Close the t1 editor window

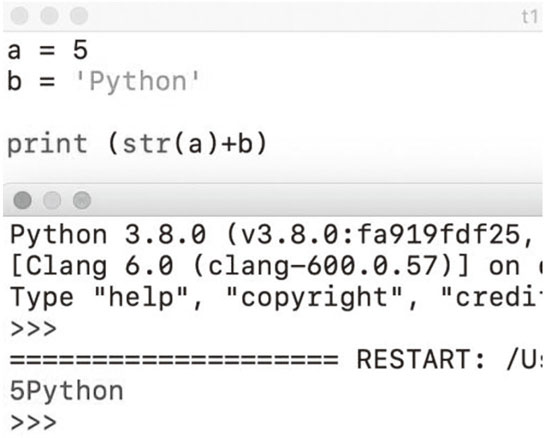pos(19,16)
